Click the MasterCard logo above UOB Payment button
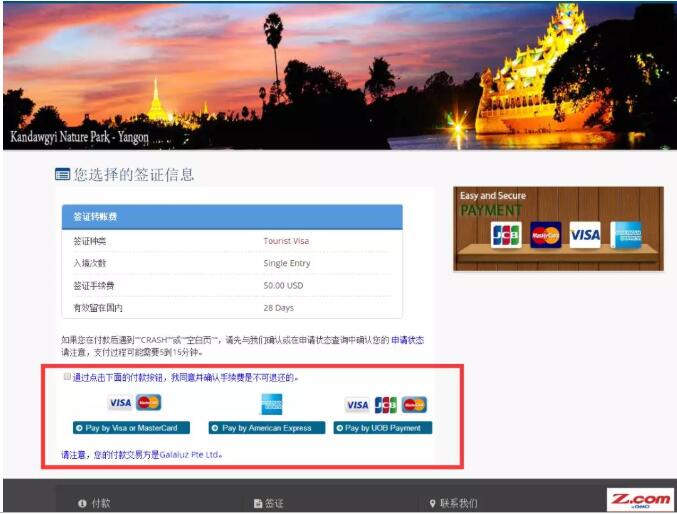The height and width of the screenshot is (514, 677). [x=414, y=405]
